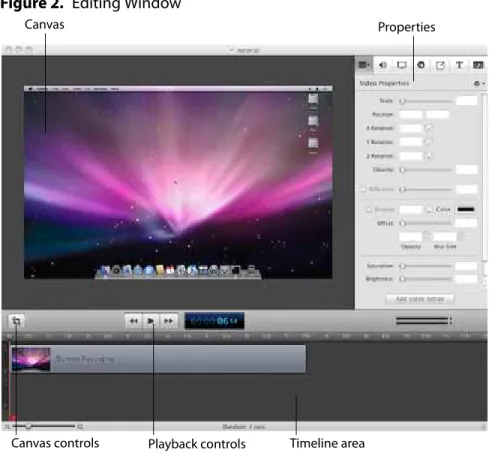Click the Blur Size field
Image resolution: width=495 pixels, height=456 pixels.
(x=445, y=236)
